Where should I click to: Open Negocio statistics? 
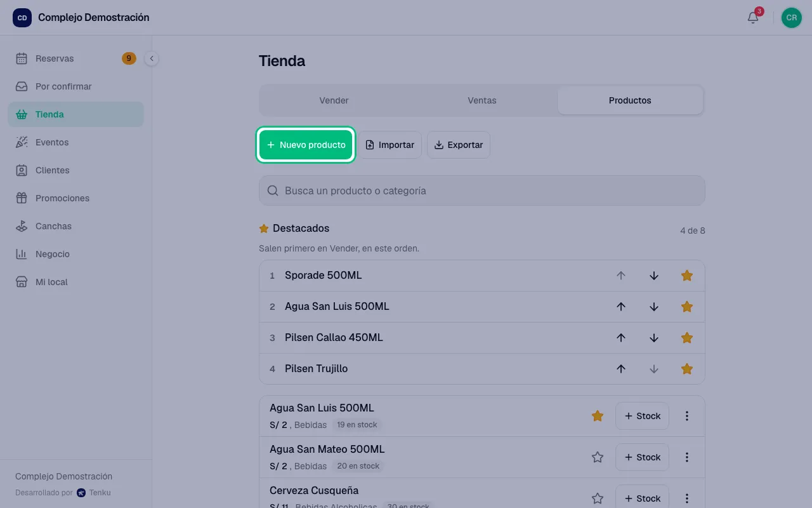[75, 254]
